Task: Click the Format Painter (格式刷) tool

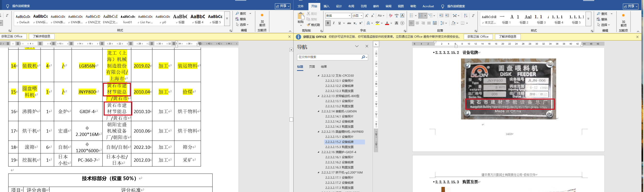Action: [313, 25]
